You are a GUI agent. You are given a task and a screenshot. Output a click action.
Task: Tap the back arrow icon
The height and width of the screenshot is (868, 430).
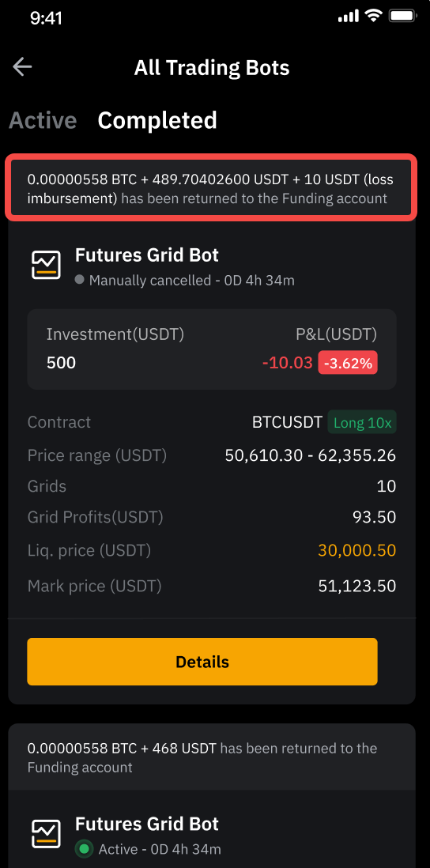pos(22,67)
